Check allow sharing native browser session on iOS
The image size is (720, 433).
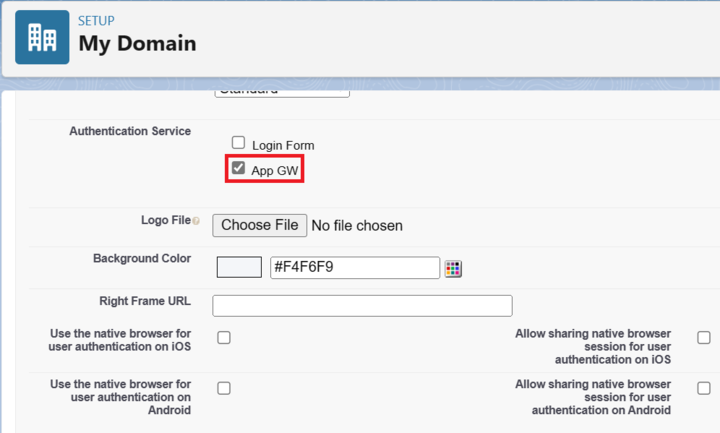tap(704, 338)
